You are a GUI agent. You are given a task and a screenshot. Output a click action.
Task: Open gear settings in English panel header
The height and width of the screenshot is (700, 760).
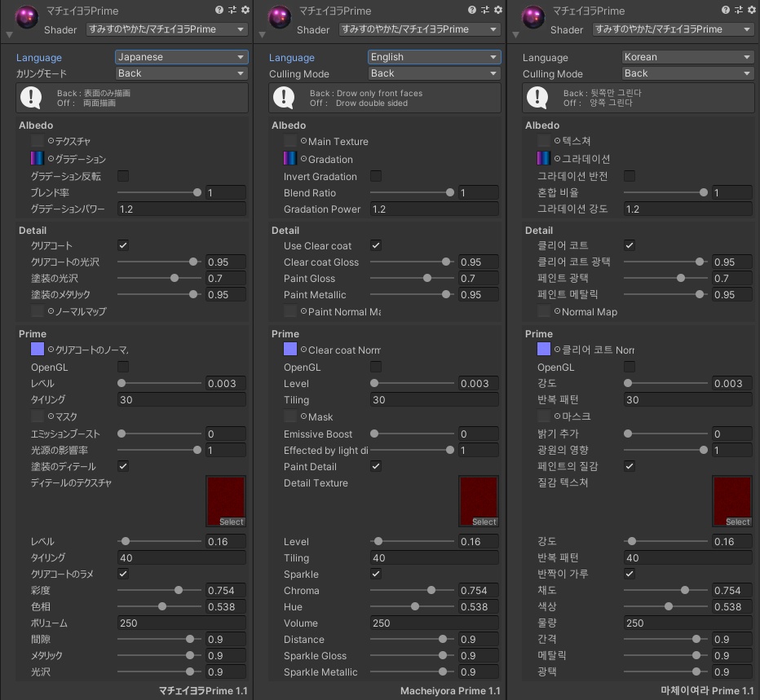(498, 10)
